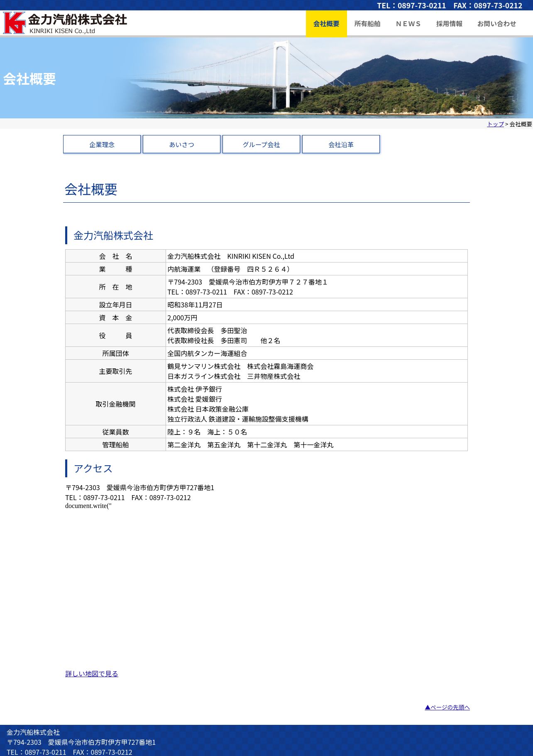Click the 所属団体 row label
The height and width of the screenshot is (756, 533).
(x=115, y=353)
